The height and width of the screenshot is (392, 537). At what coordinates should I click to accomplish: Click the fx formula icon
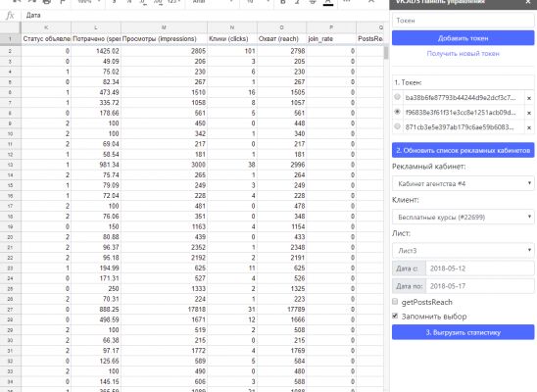pos(10,16)
